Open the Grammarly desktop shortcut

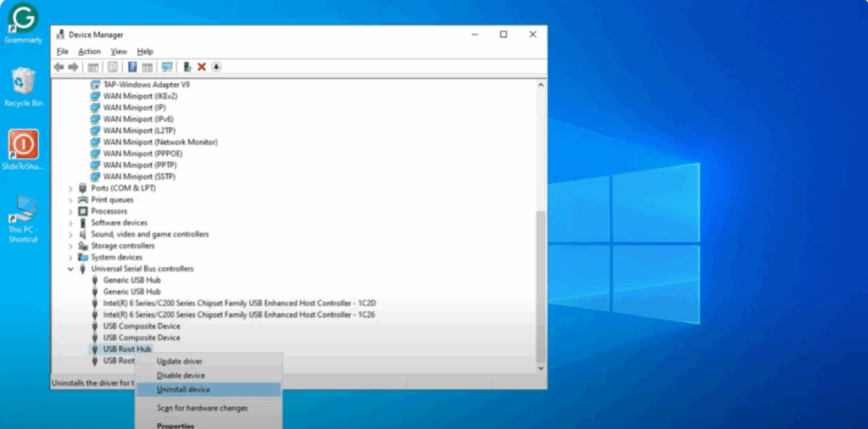(23, 24)
